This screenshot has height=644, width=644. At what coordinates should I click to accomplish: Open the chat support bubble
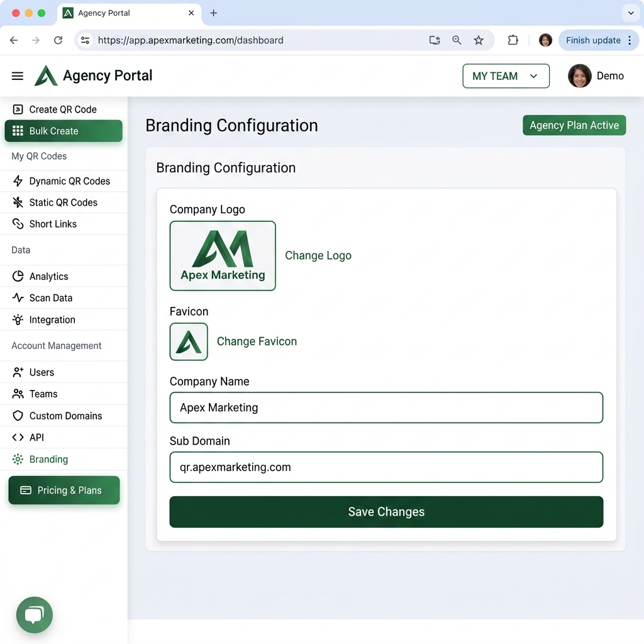[35, 615]
